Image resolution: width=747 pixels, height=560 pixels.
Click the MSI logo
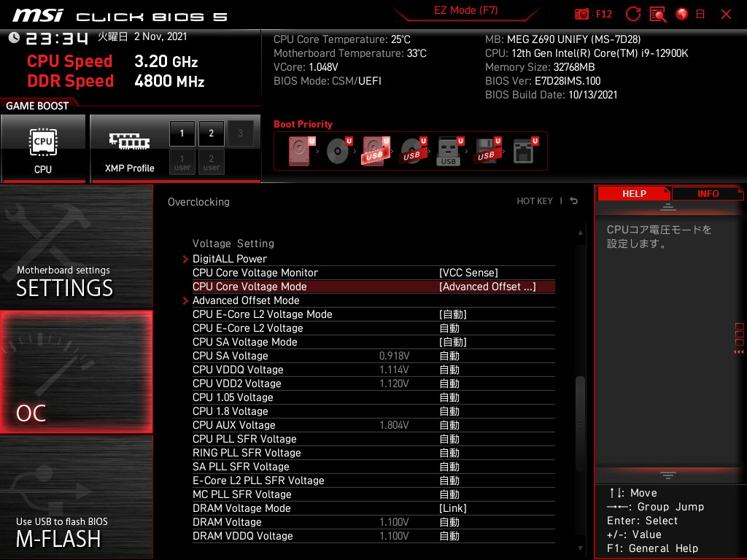tap(38, 15)
